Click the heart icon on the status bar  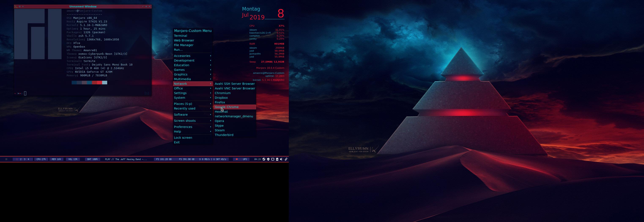[x=237, y=159]
